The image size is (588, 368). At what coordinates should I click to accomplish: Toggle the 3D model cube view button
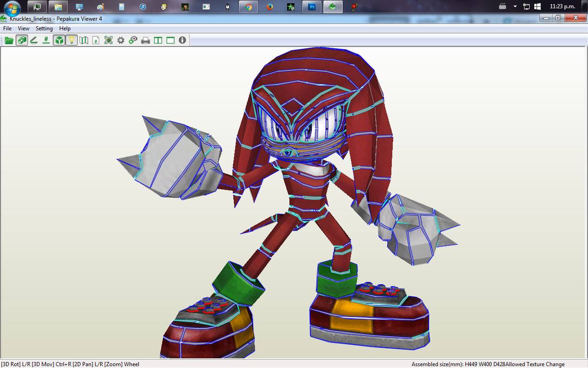click(x=59, y=40)
